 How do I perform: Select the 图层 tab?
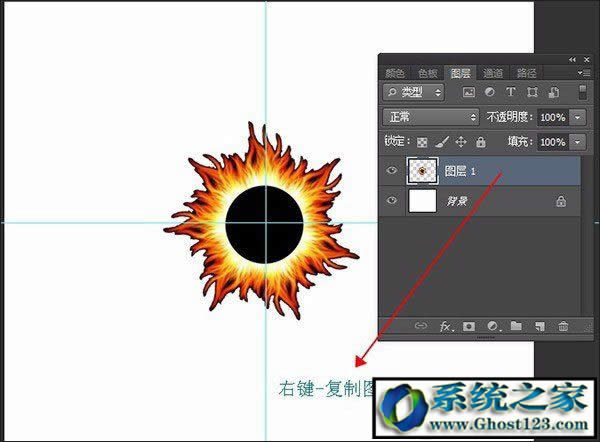[460, 73]
